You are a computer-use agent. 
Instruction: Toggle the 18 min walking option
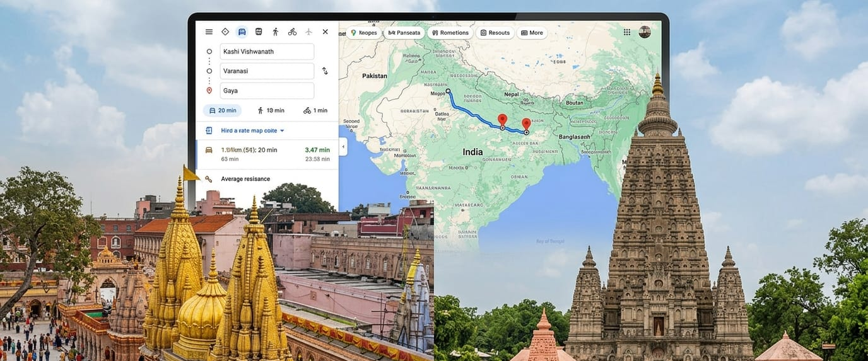270,110
